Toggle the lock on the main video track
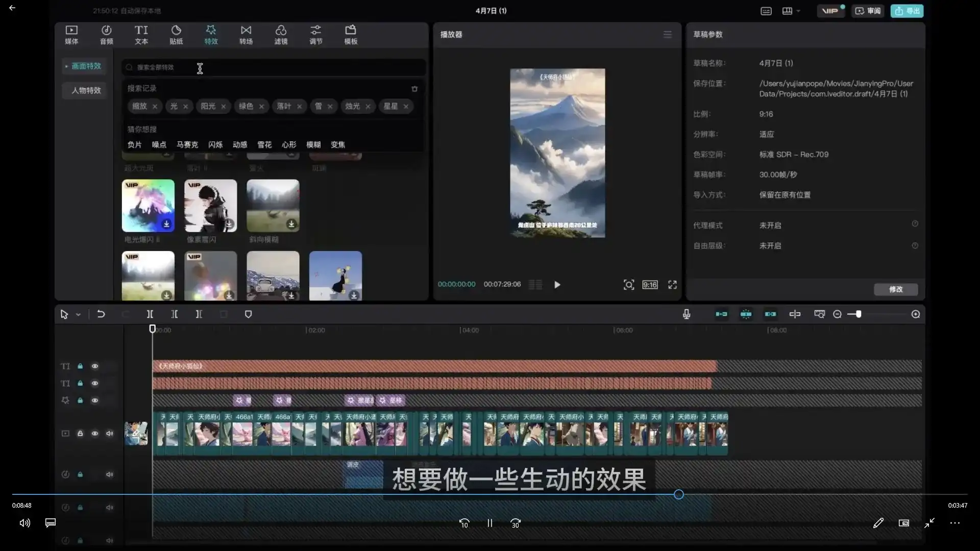980x551 pixels. point(80,433)
